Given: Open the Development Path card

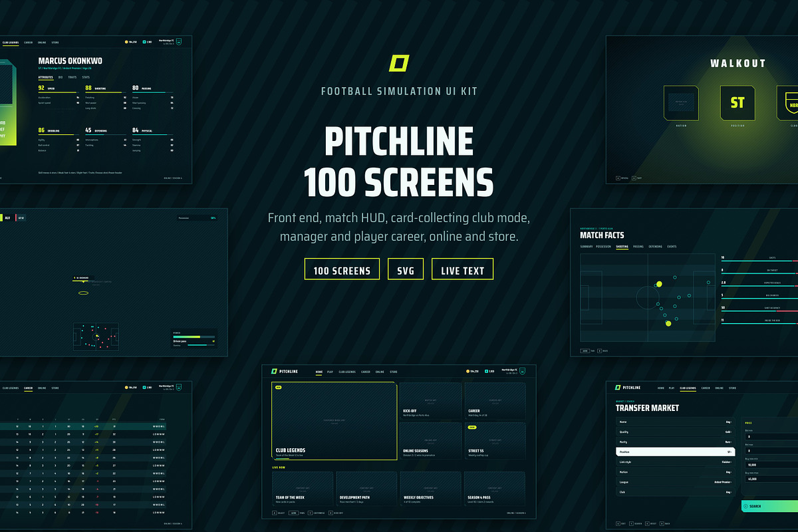Looking at the screenshot, I should click(366, 489).
